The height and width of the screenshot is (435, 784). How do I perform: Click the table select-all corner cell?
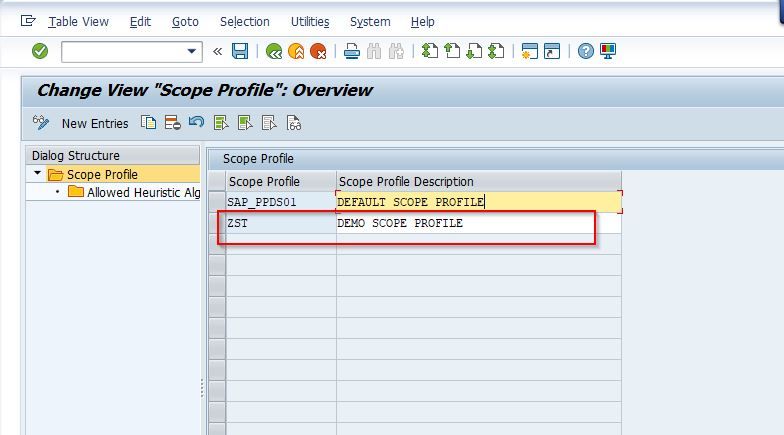click(217, 182)
